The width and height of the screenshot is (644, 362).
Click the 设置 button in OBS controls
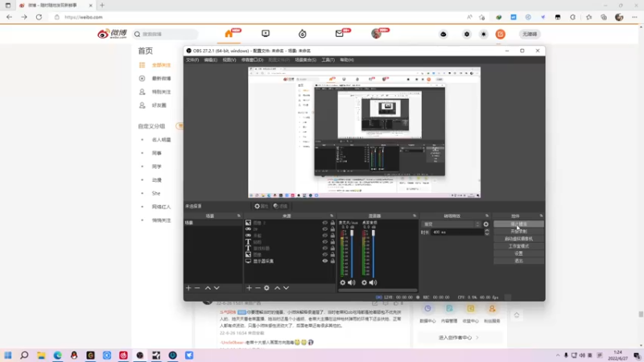518,253
